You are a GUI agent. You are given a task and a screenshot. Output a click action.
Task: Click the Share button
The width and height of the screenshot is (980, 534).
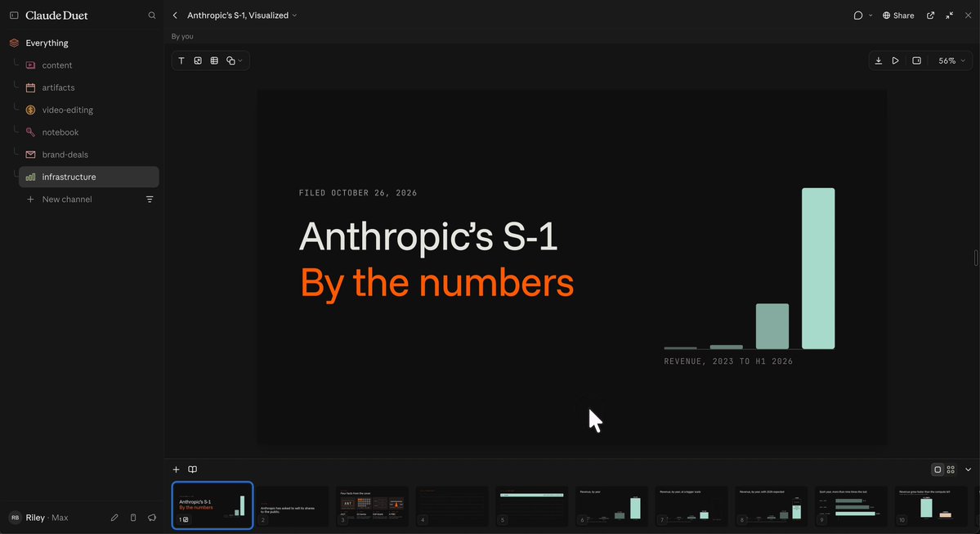point(898,15)
